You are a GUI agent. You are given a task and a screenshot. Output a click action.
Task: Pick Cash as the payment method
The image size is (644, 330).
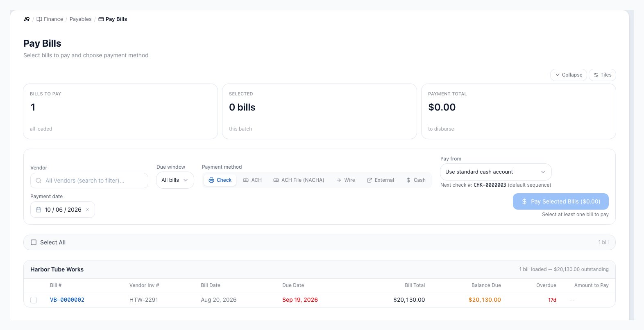click(x=416, y=180)
